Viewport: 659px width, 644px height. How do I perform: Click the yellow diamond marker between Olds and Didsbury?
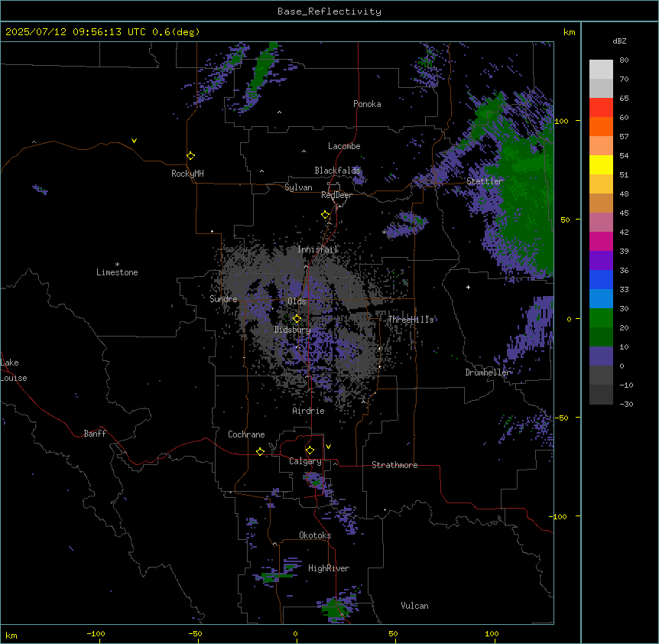pyautogui.click(x=297, y=319)
